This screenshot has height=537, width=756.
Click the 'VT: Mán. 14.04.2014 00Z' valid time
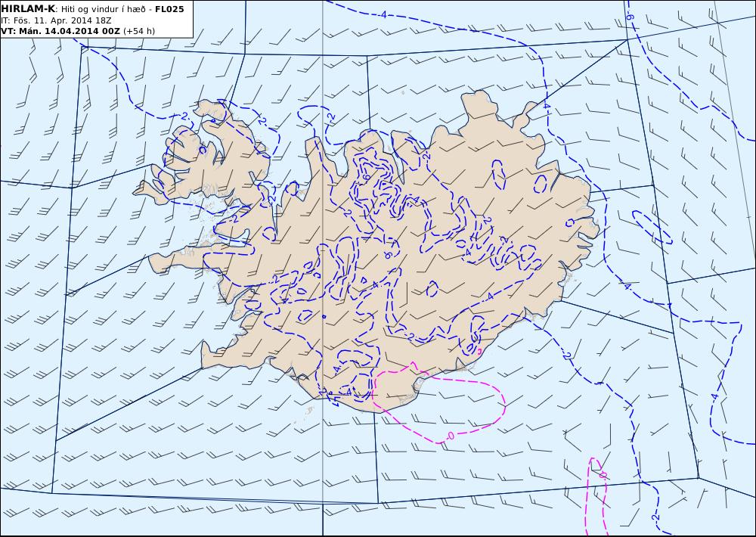point(60,31)
